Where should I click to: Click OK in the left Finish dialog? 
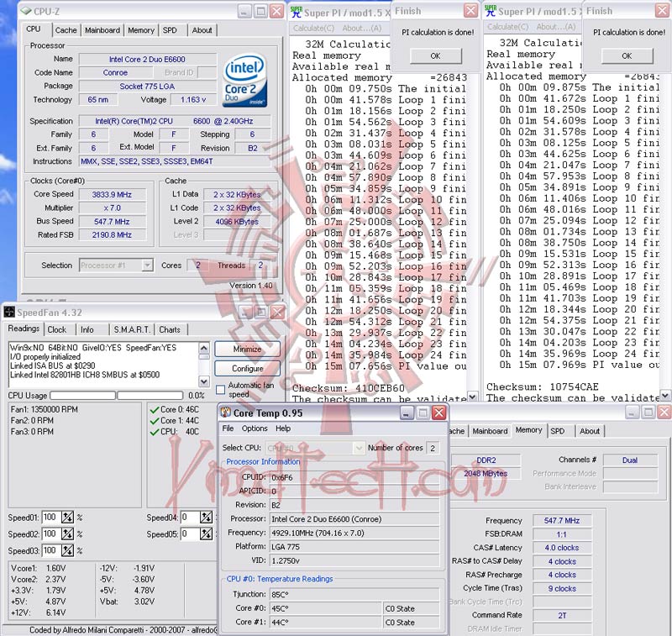click(435, 55)
